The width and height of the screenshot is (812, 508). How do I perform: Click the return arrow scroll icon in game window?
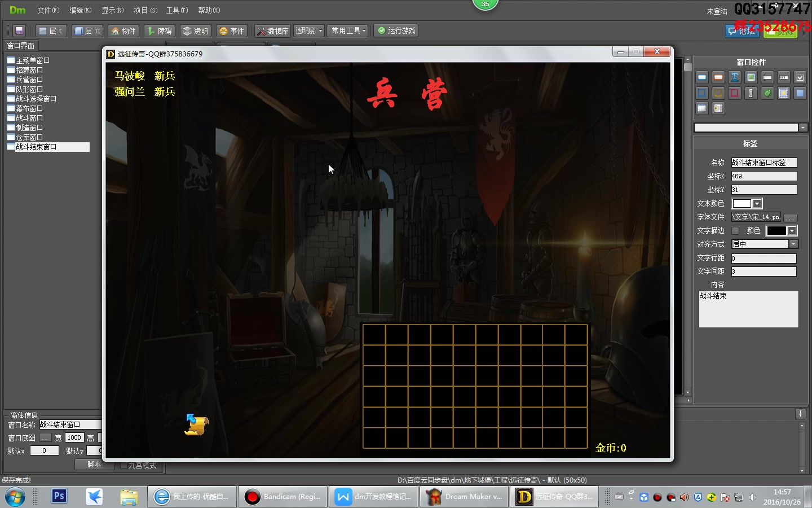pyautogui.click(x=197, y=424)
